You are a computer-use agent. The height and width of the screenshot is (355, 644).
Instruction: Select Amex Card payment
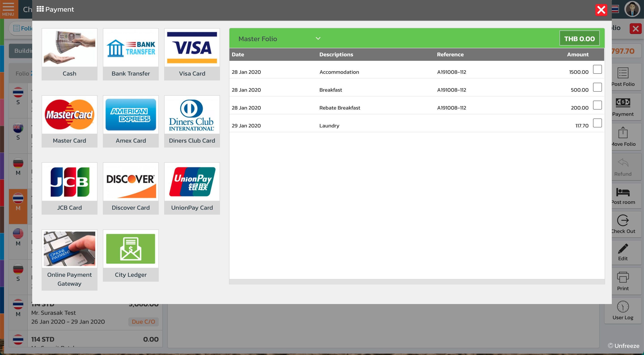[x=131, y=121]
